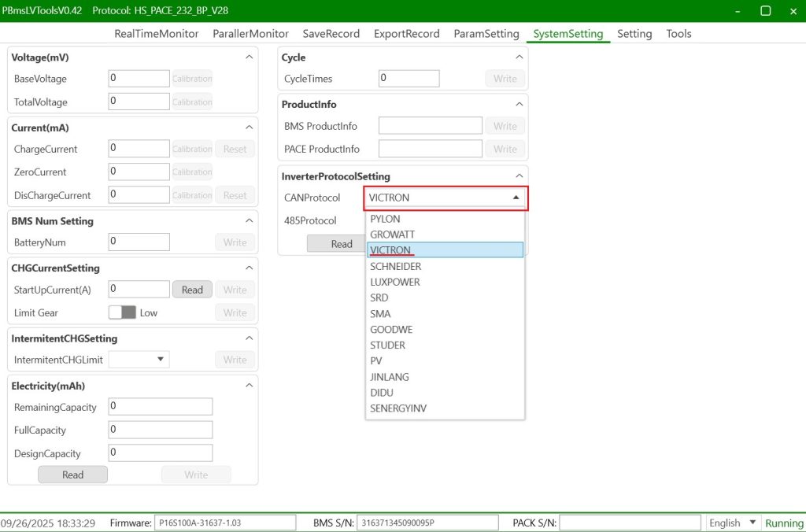
Task: Open the English language dropdown
Action: click(733, 523)
